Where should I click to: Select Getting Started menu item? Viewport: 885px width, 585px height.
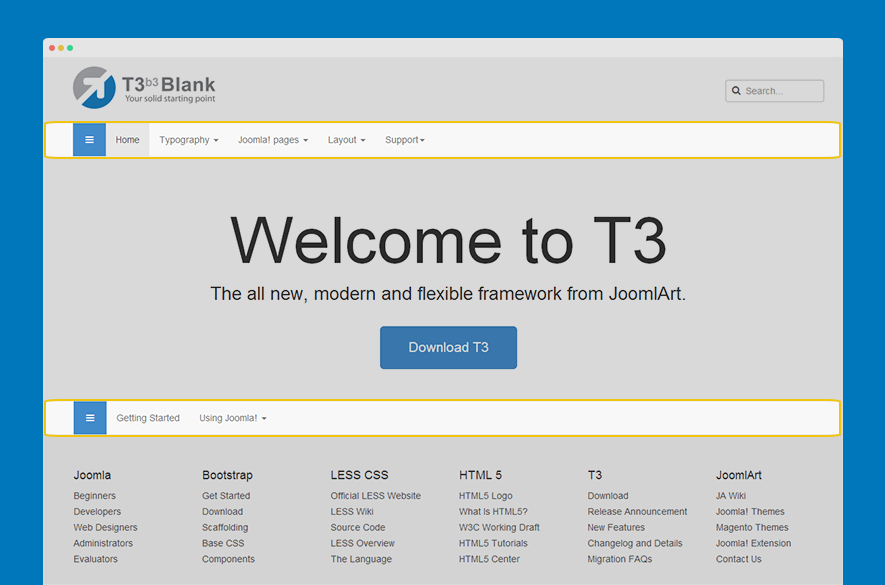click(x=148, y=418)
